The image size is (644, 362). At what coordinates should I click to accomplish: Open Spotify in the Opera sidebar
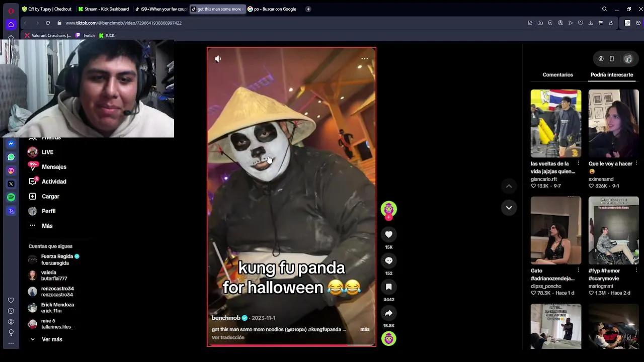tap(11, 198)
